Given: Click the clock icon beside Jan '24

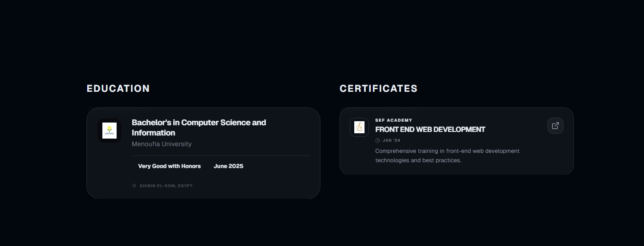Looking at the screenshot, I should [377, 140].
